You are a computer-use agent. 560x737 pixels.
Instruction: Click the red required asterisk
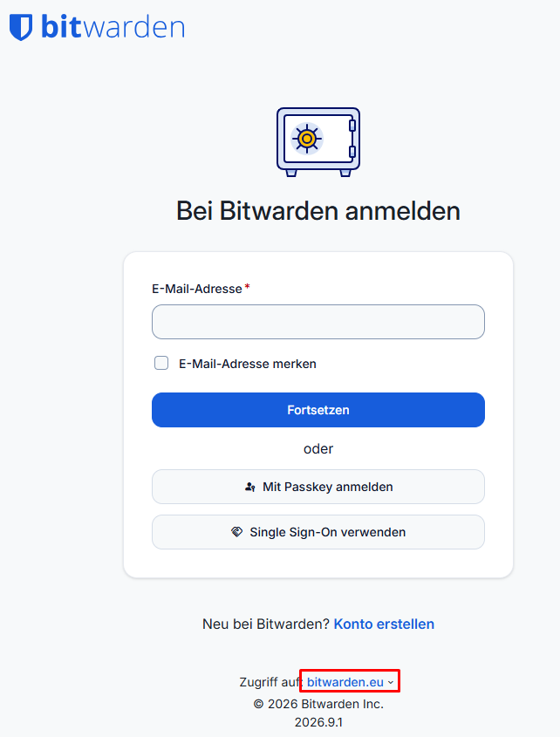coord(248,287)
